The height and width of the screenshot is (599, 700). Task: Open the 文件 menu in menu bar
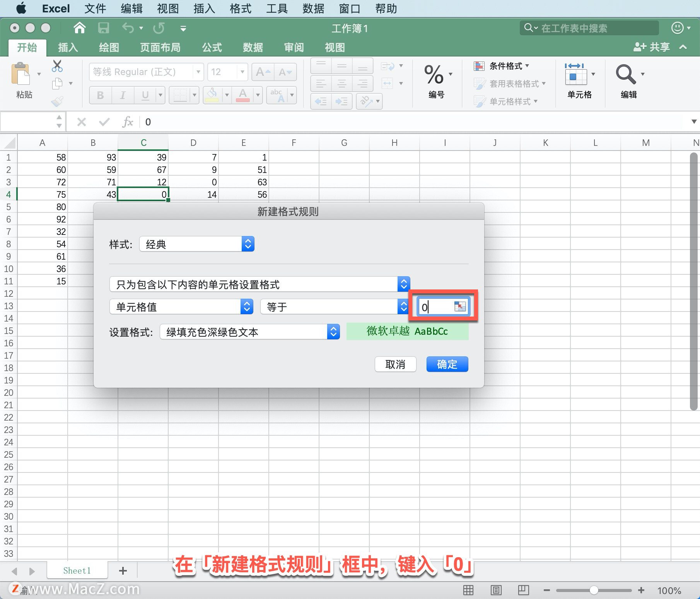point(95,9)
